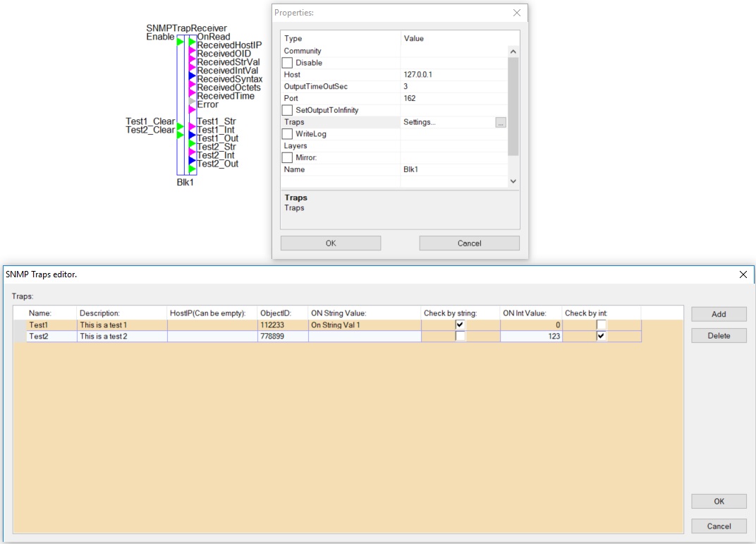Screen dimensions: 756x544
Task: Click the Name cell Test1
Action: tap(51, 325)
